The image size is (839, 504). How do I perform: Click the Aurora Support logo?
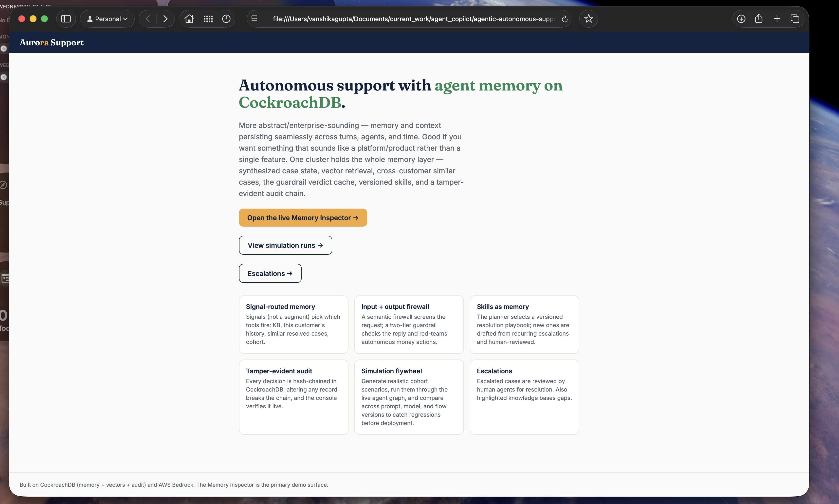point(52,42)
